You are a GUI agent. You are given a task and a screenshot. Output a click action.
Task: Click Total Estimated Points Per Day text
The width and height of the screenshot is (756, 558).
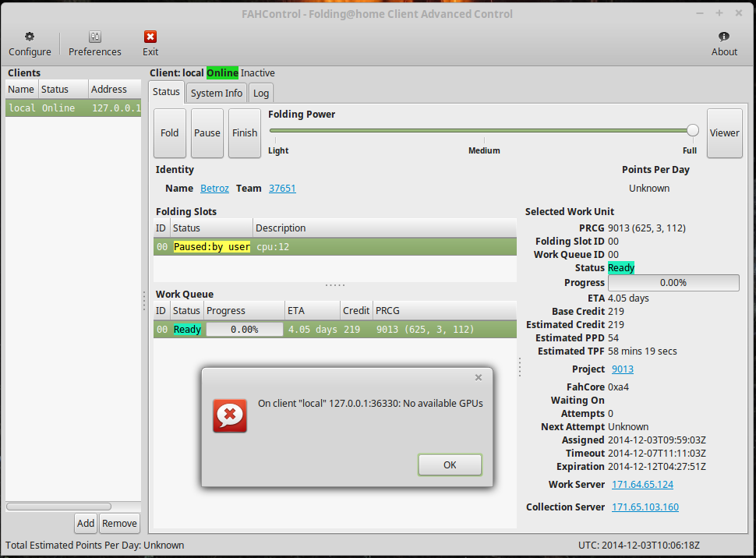click(95, 545)
